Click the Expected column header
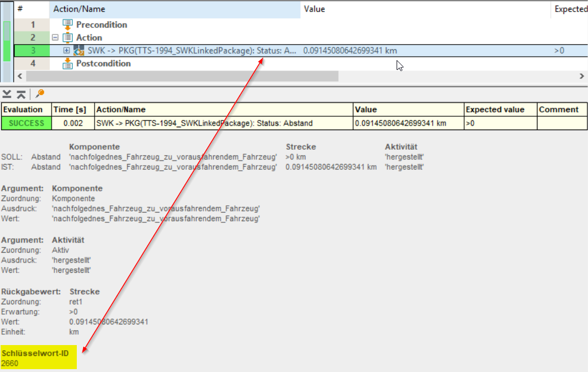Viewport: 588px width, 372px height. (570, 9)
